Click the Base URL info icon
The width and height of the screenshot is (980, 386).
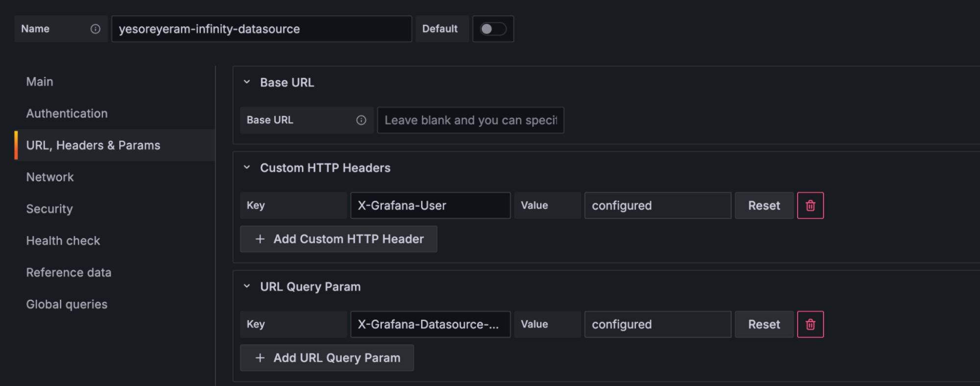tap(361, 120)
